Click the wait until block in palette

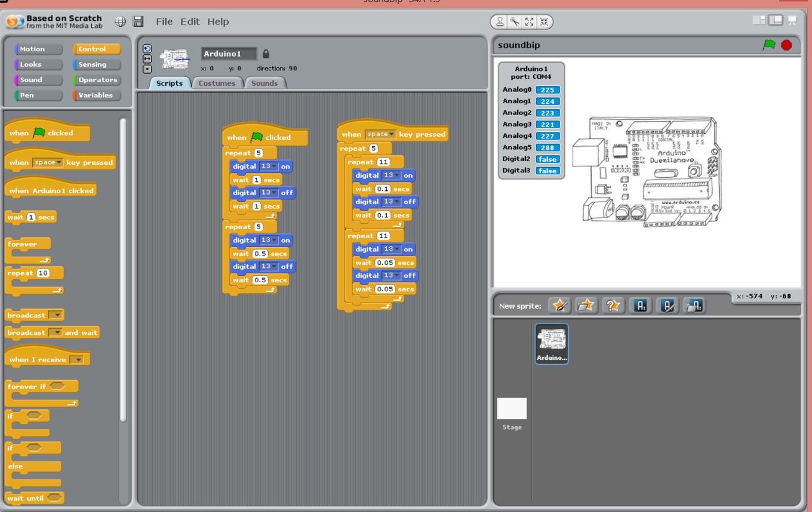coord(35,498)
